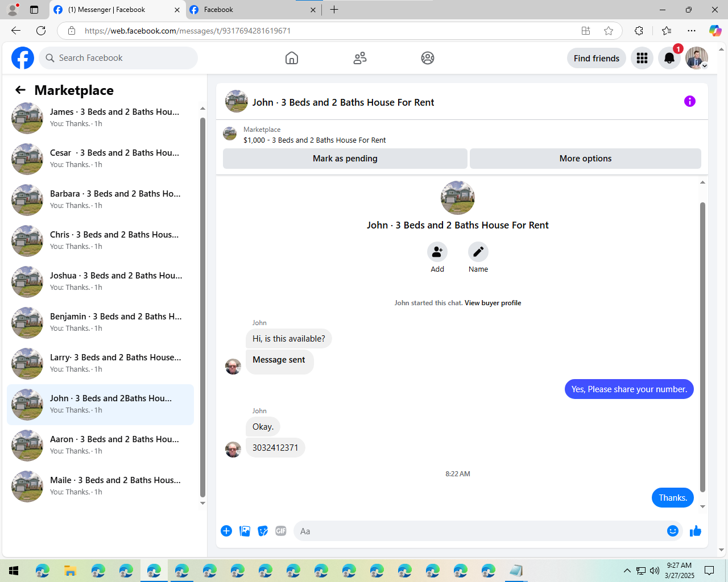Open the emoji picker smiley icon
This screenshot has height=582, width=728.
pos(673,531)
